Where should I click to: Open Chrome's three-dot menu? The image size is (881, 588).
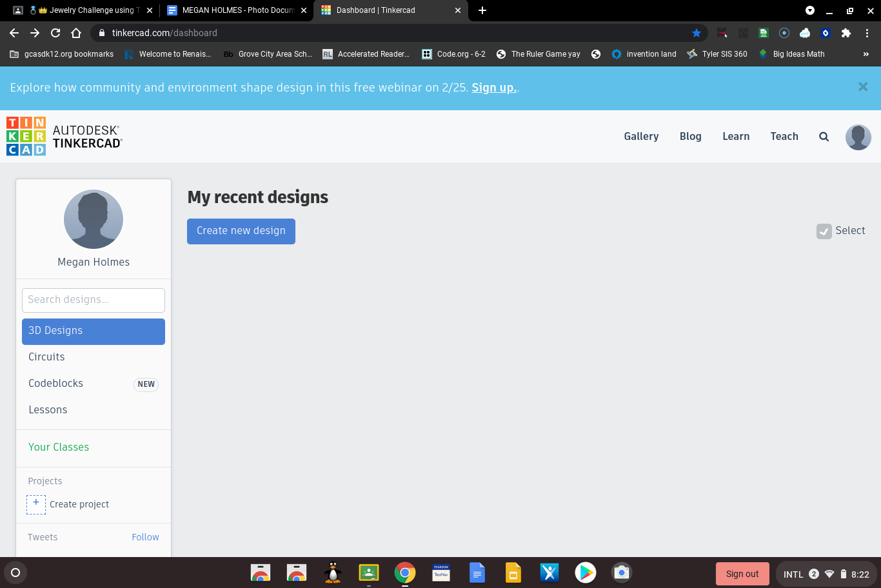867,33
